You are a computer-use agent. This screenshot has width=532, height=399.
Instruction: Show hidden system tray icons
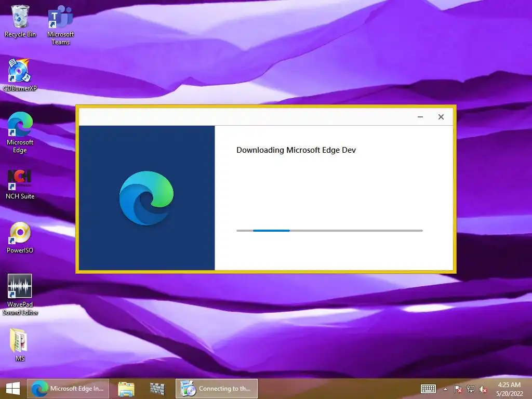445,389
